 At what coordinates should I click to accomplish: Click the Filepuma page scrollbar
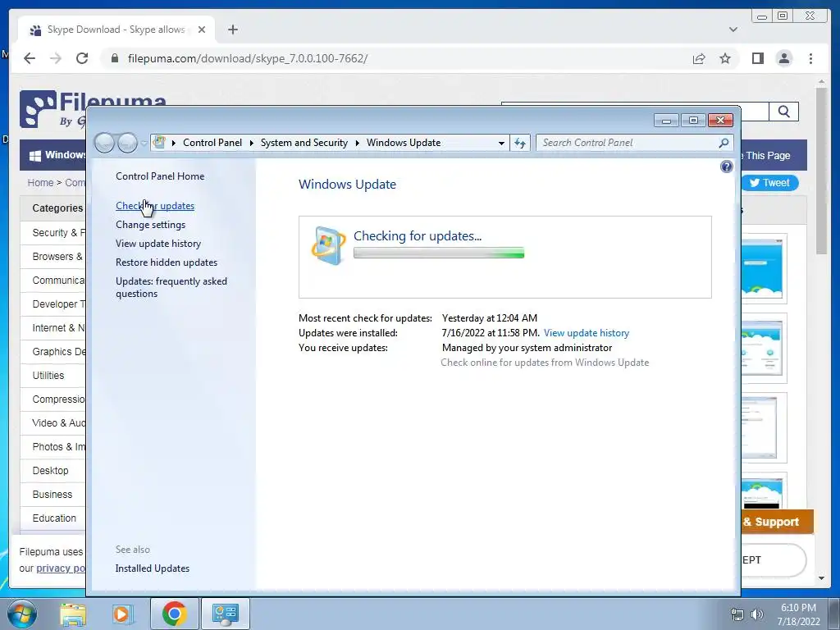821,171
